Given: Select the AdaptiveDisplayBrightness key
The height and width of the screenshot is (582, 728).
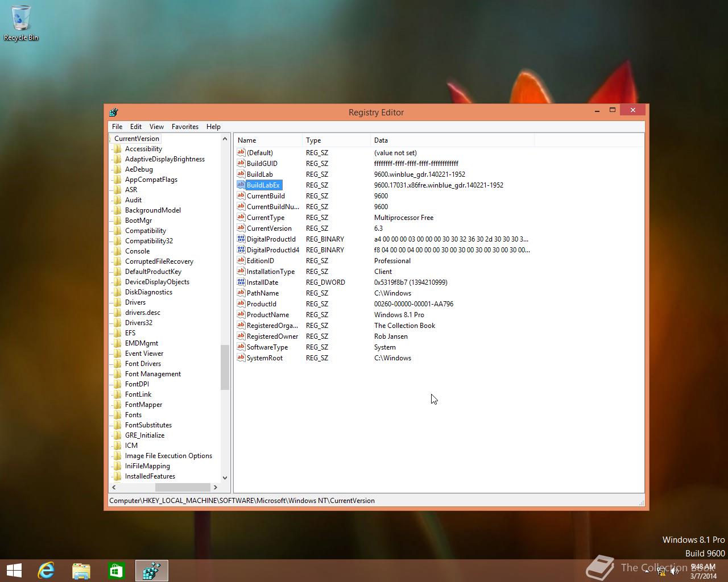Looking at the screenshot, I should tap(165, 159).
